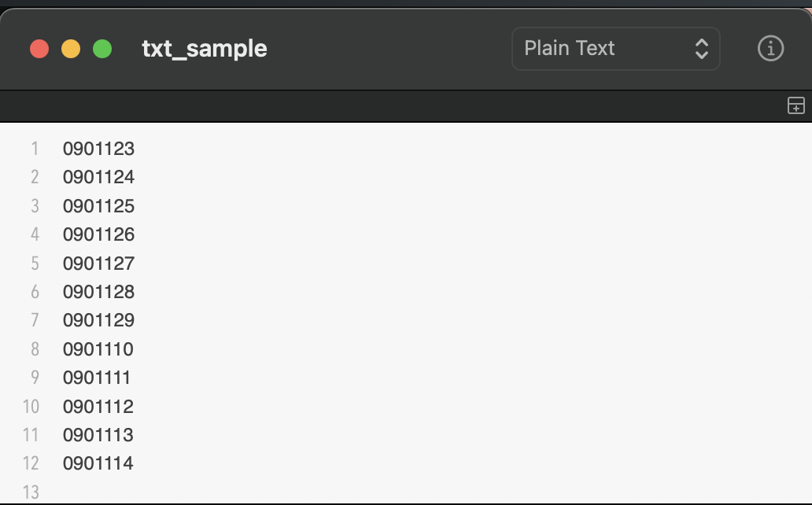Image resolution: width=812 pixels, height=505 pixels.
Task: Click the green zoom traffic light
Action: pyautogui.click(x=101, y=48)
